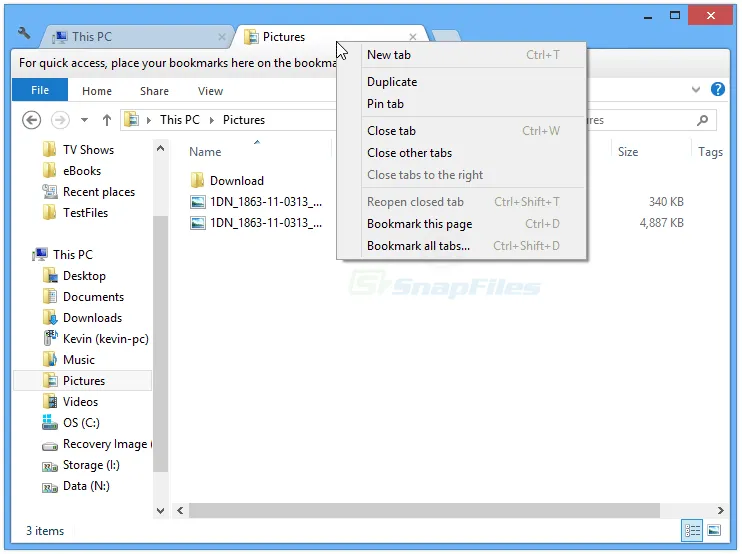Select Pictures in navigation pane

(x=82, y=380)
